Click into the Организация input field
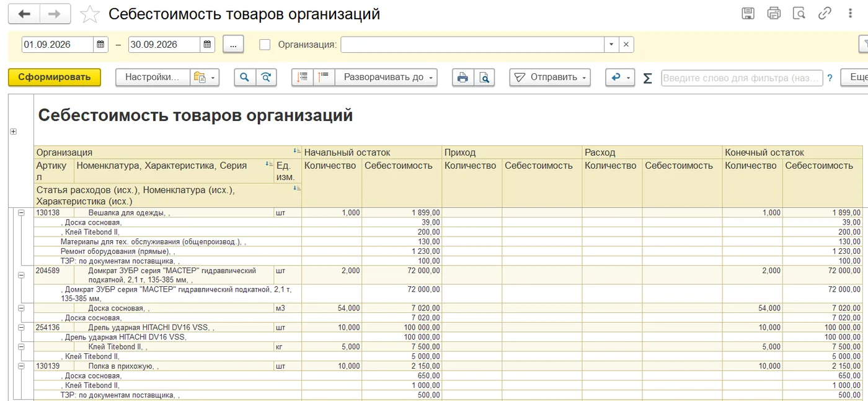 472,45
